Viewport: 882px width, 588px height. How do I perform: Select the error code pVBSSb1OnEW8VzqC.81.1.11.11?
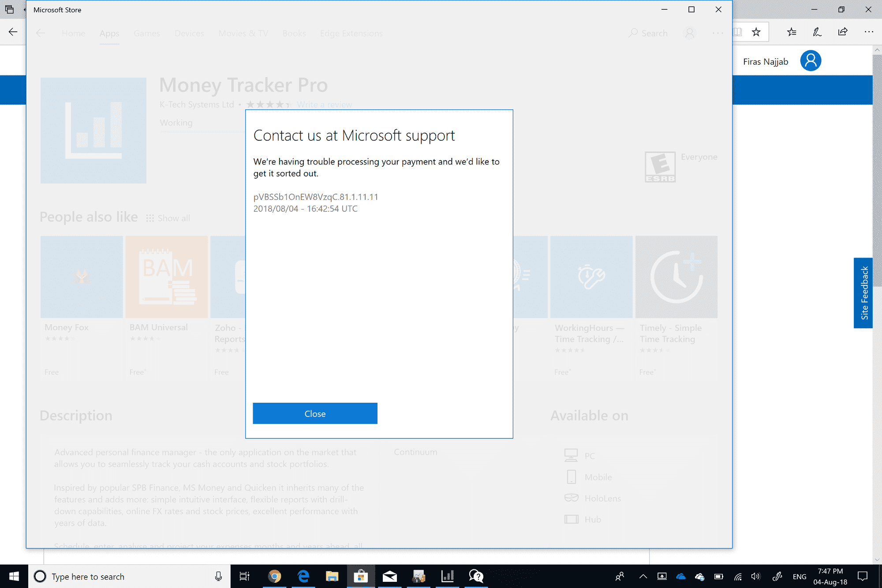point(316,197)
